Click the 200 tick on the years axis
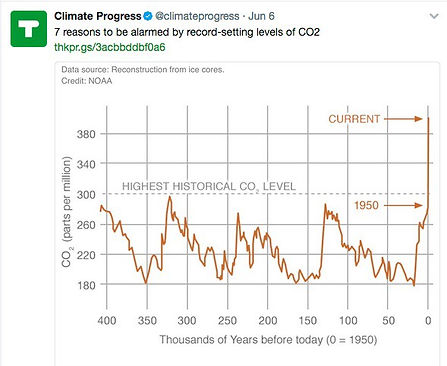The width and height of the screenshot is (447, 366). coord(268,321)
